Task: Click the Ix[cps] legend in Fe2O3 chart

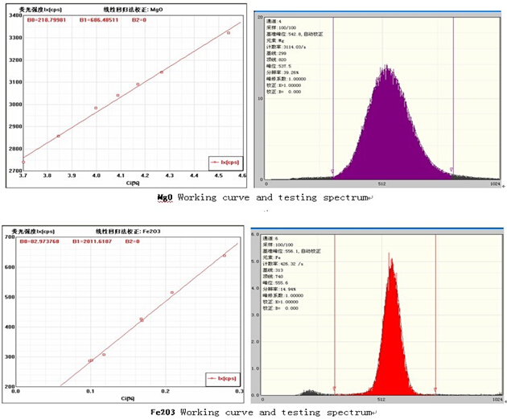Action: pos(220,377)
